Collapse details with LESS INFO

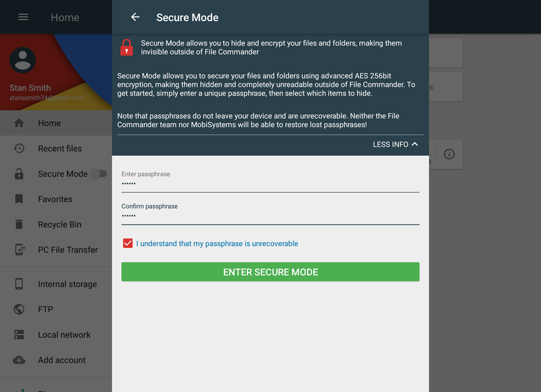[x=395, y=145]
